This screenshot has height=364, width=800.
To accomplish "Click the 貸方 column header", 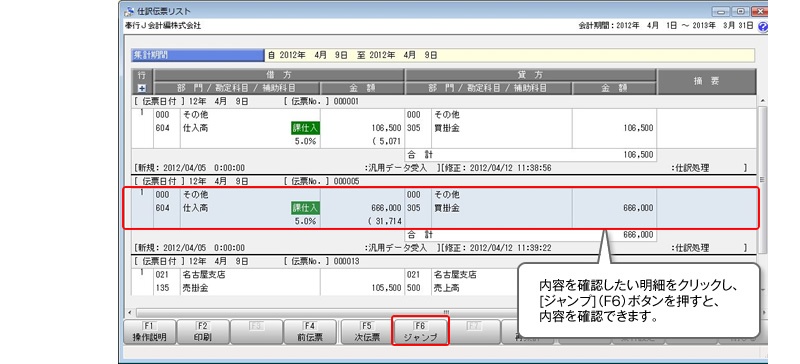I will click(x=530, y=75).
